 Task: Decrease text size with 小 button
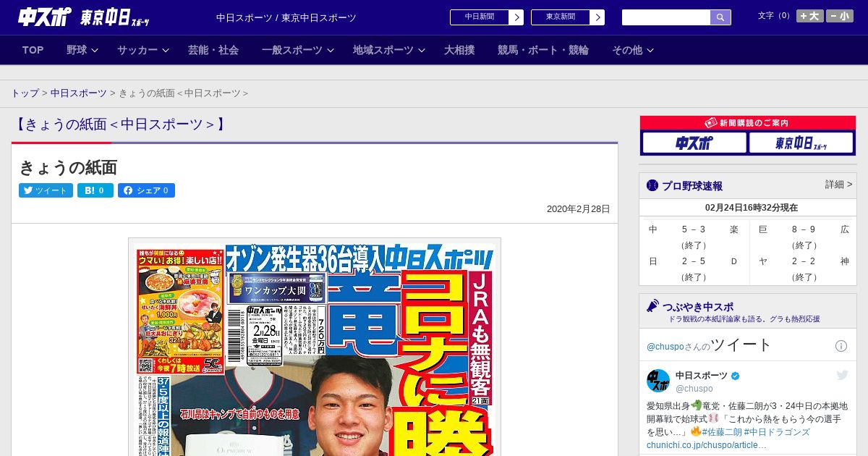pyautogui.click(x=840, y=16)
